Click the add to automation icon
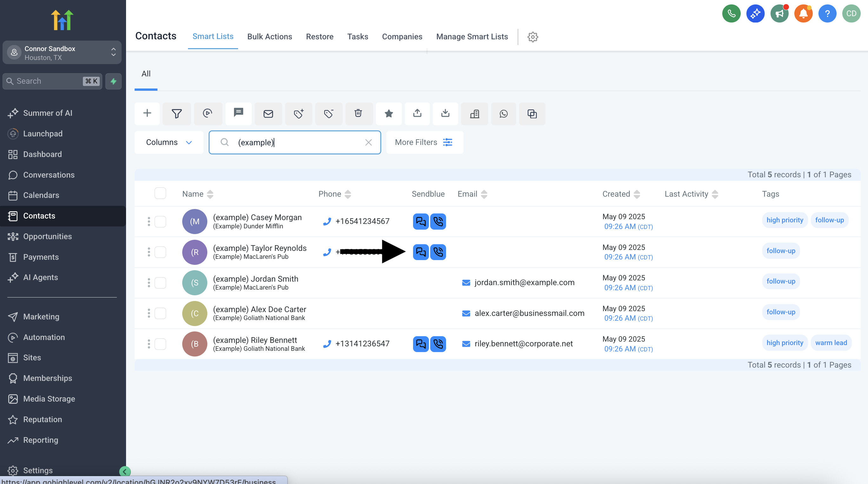 pos(208,114)
